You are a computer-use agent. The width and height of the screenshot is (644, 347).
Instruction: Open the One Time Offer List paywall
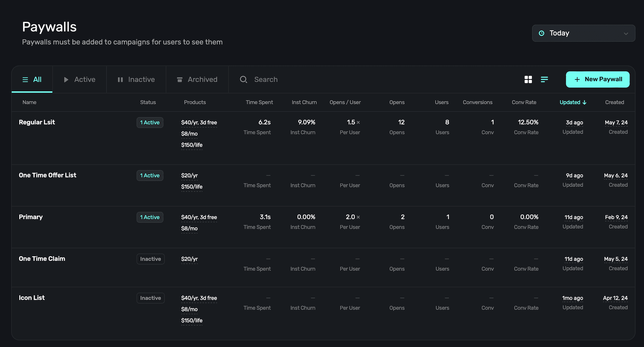[47, 175]
